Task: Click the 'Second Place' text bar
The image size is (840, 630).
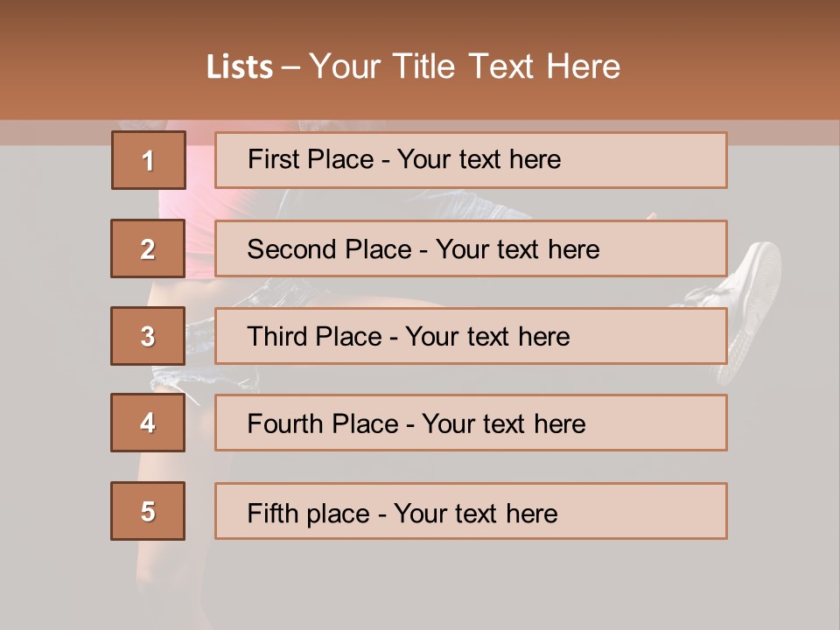Action: click(471, 248)
